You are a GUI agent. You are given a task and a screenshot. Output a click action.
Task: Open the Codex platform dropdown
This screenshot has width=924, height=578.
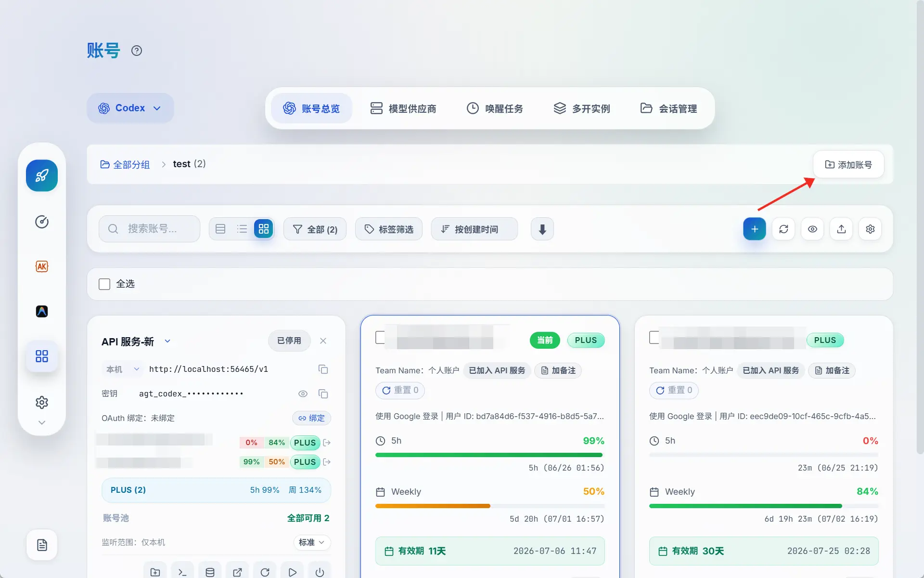130,108
